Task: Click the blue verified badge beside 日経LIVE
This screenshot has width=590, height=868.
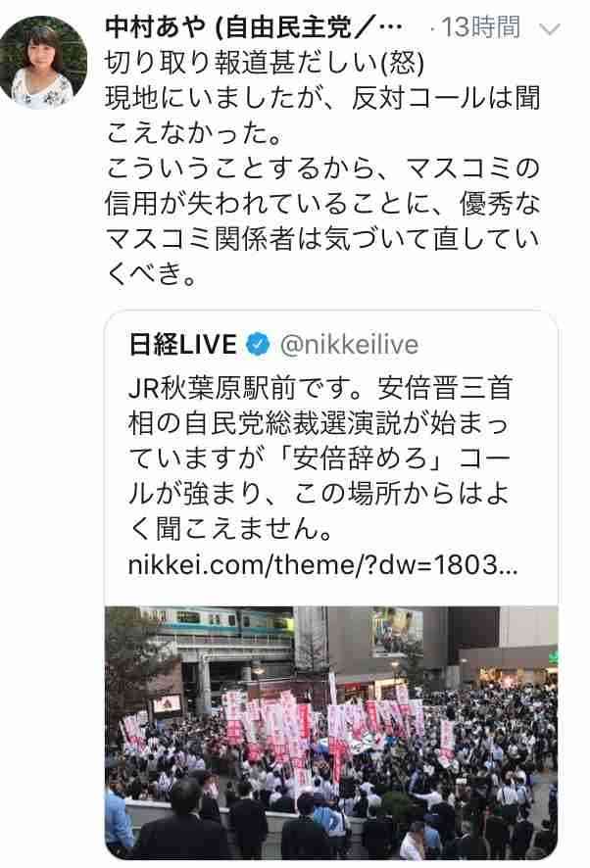Action: [257, 344]
